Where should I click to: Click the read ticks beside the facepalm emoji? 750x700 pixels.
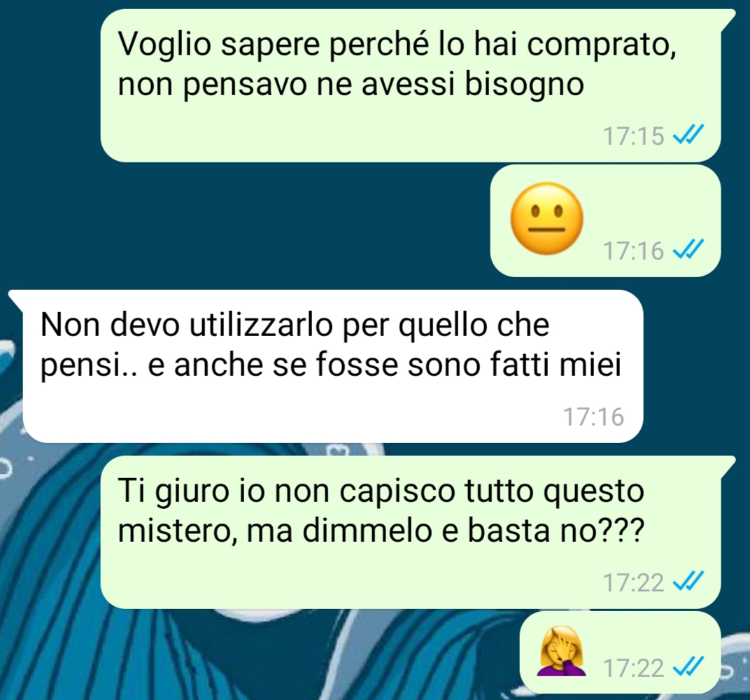[688, 668]
